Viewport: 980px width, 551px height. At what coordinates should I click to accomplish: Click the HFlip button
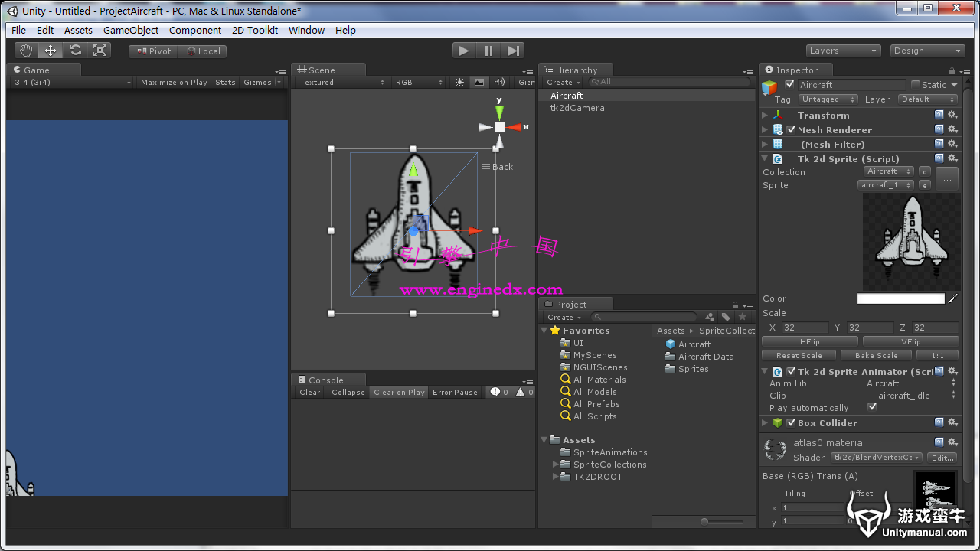[x=809, y=341]
